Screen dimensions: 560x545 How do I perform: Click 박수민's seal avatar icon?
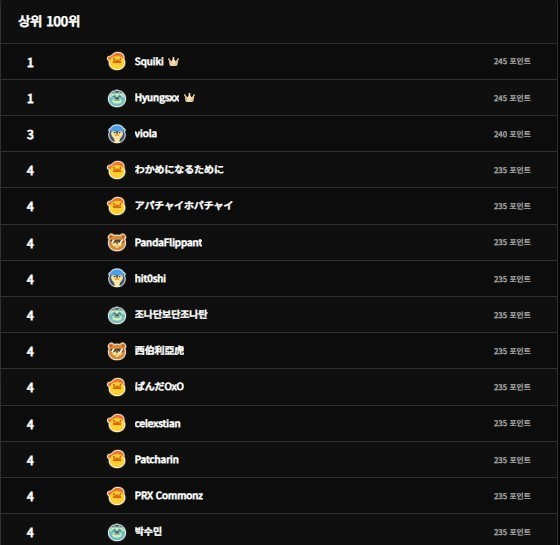(x=116, y=532)
